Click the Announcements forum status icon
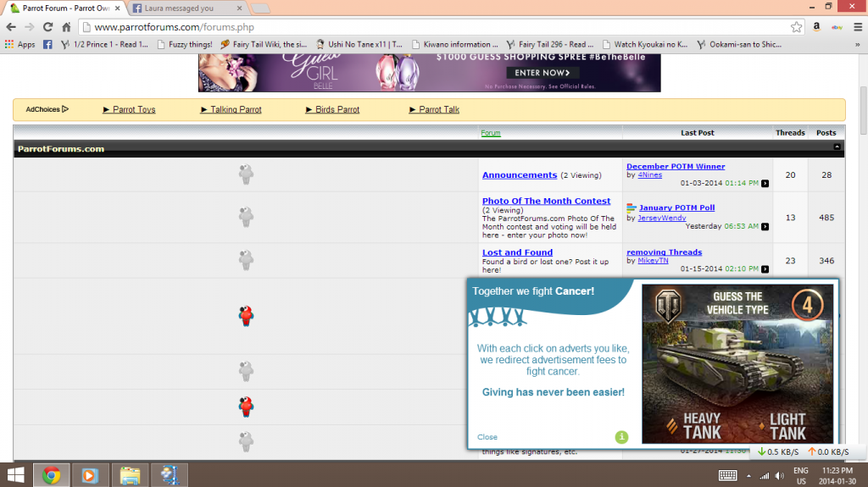 [x=246, y=174]
